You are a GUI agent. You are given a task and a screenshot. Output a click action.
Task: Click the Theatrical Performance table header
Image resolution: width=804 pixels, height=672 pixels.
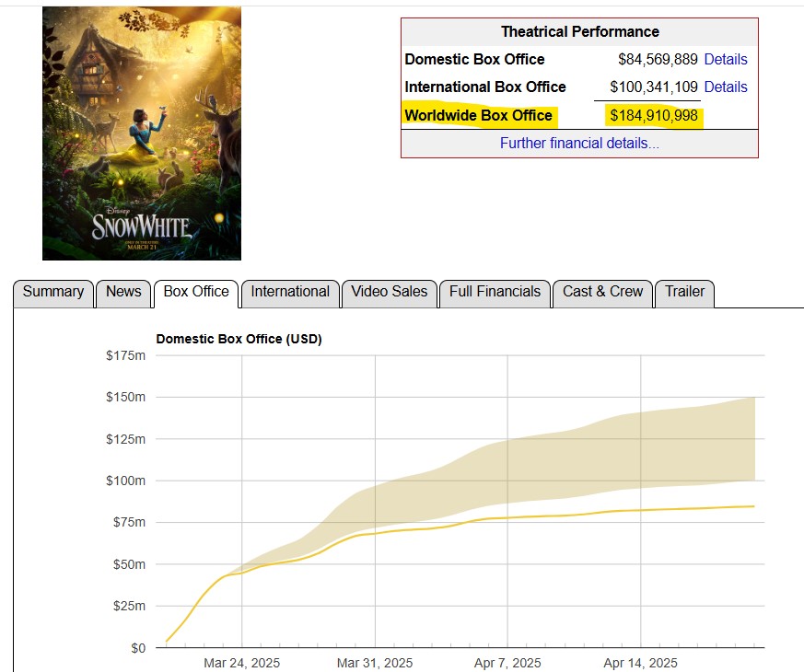point(579,32)
